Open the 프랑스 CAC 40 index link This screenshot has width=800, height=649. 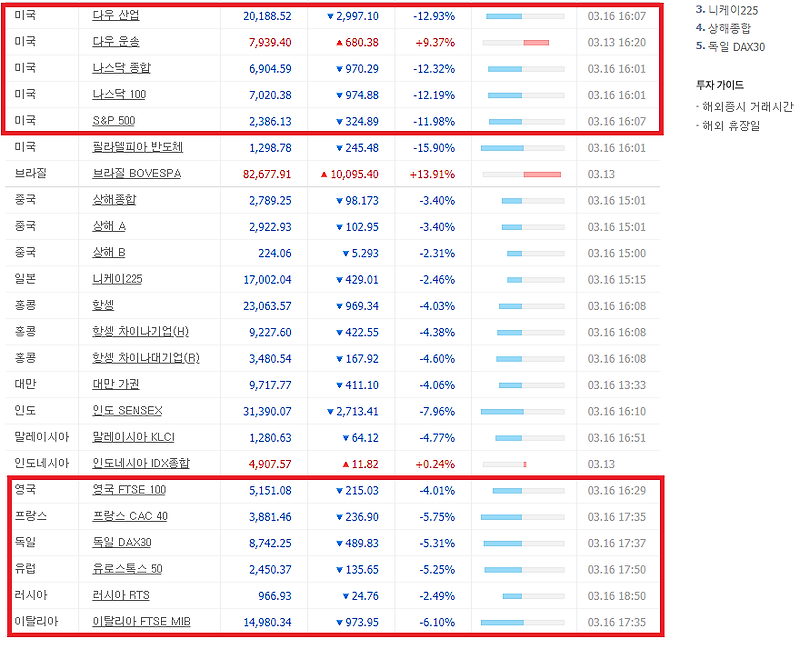pos(130,517)
